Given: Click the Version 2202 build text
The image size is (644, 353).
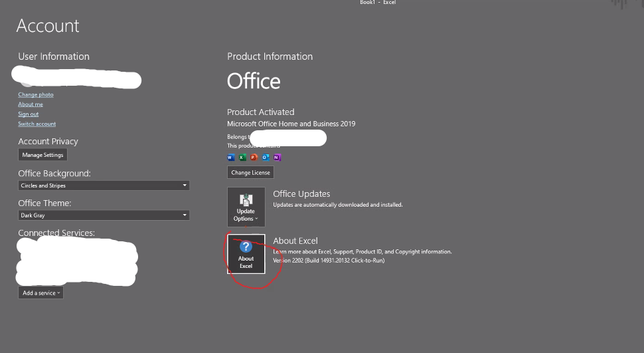Looking at the screenshot, I should click(x=329, y=261).
